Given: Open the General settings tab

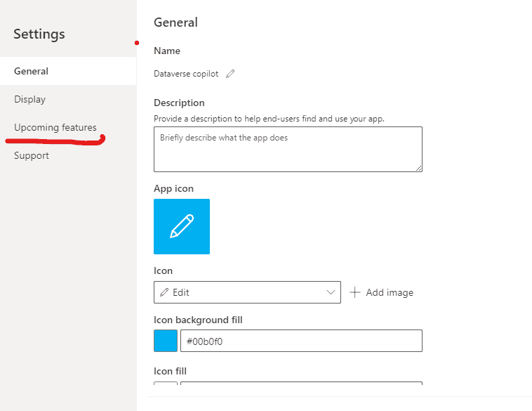Looking at the screenshot, I should (68, 71).
